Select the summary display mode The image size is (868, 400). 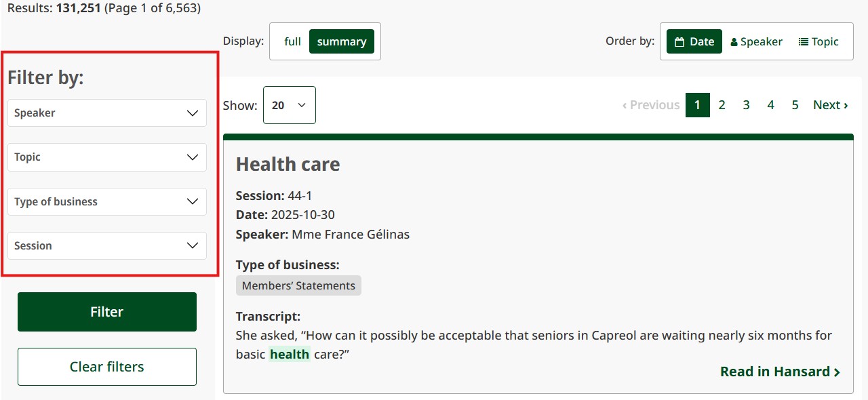tap(341, 41)
